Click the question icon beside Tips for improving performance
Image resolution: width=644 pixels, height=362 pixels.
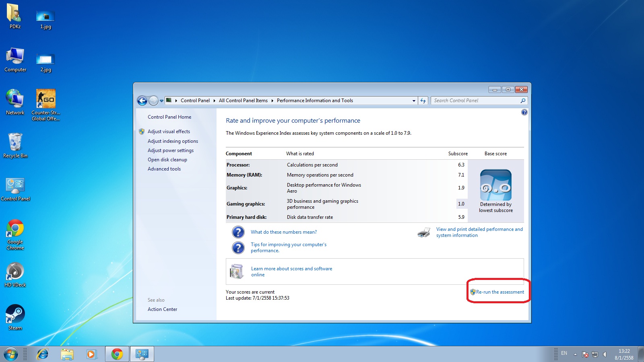coord(238,247)
